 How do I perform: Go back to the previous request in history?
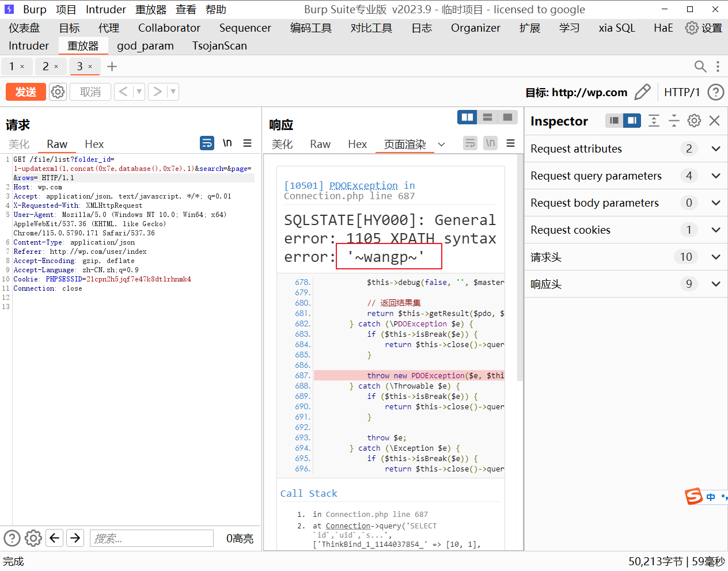[x=123, y=92]
